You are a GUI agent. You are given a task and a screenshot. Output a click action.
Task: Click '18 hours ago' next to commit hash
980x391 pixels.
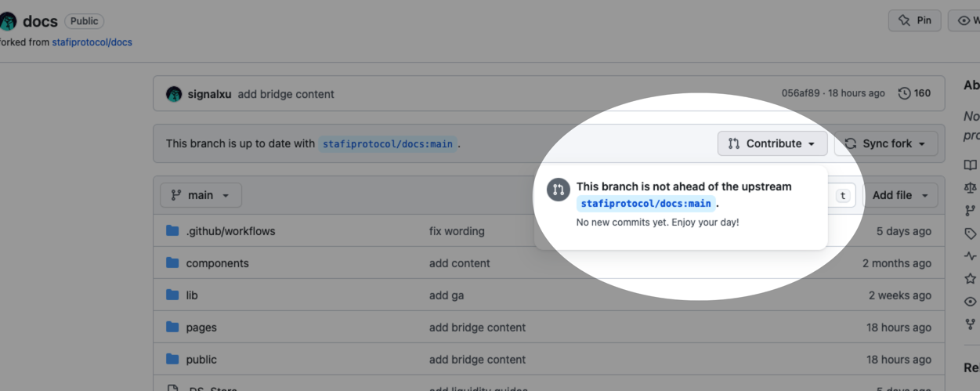(856, 93)
